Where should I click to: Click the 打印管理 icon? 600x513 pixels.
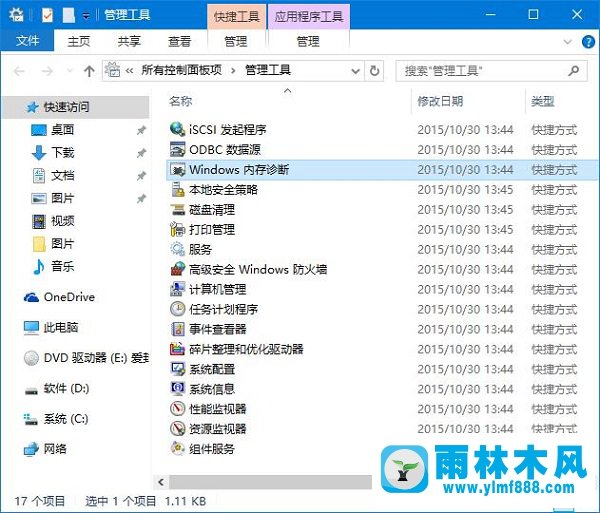(x=178, y=230)
